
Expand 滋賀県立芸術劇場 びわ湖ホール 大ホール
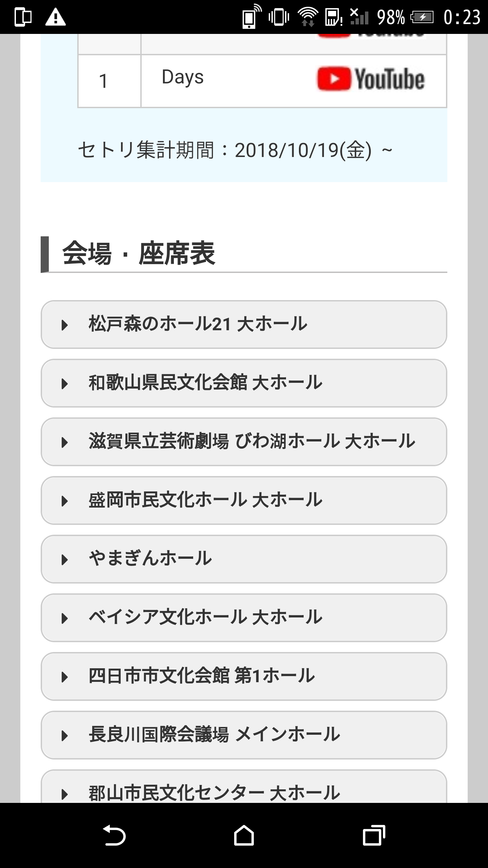click(244, 442)
